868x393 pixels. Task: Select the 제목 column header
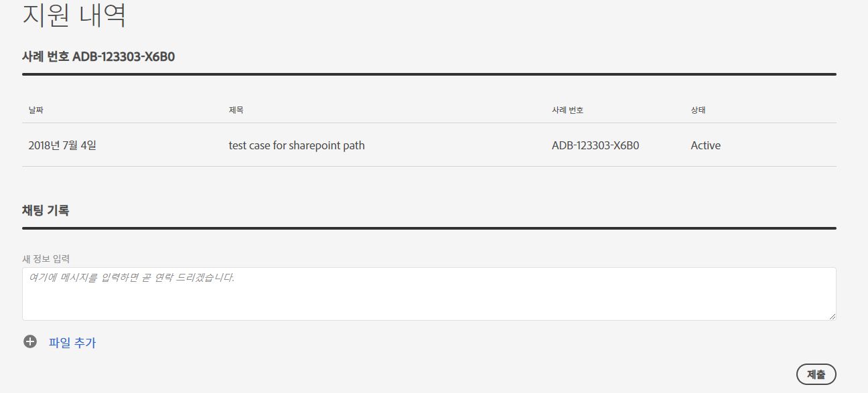coord(236,110)
